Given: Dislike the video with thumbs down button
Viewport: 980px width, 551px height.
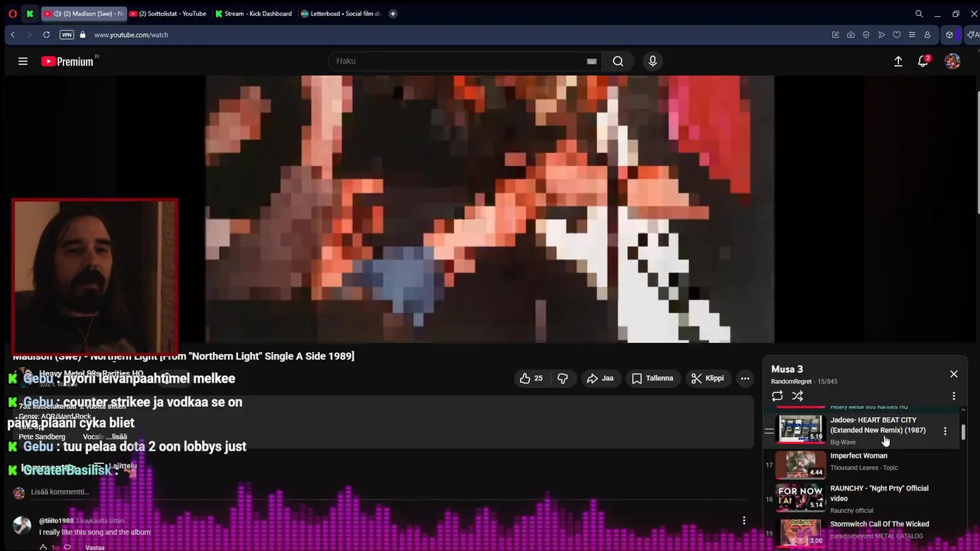Looking at the screenshot, I should tap(563, 378).
